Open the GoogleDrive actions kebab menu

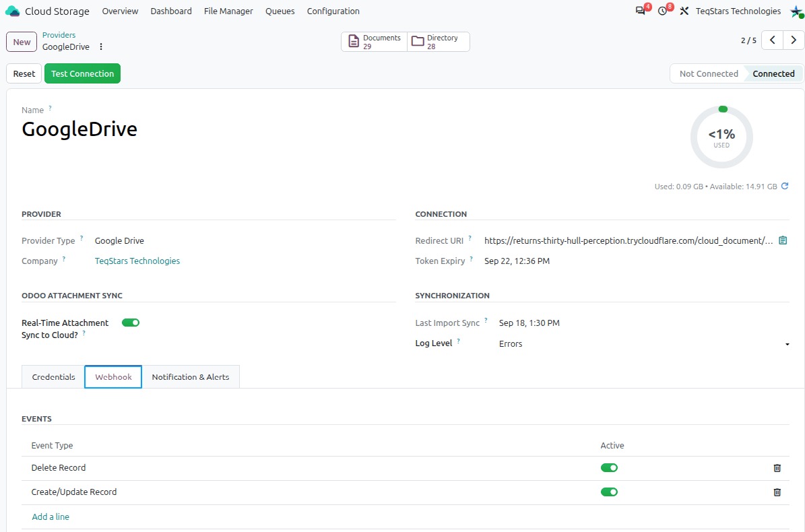click(101, 46)
